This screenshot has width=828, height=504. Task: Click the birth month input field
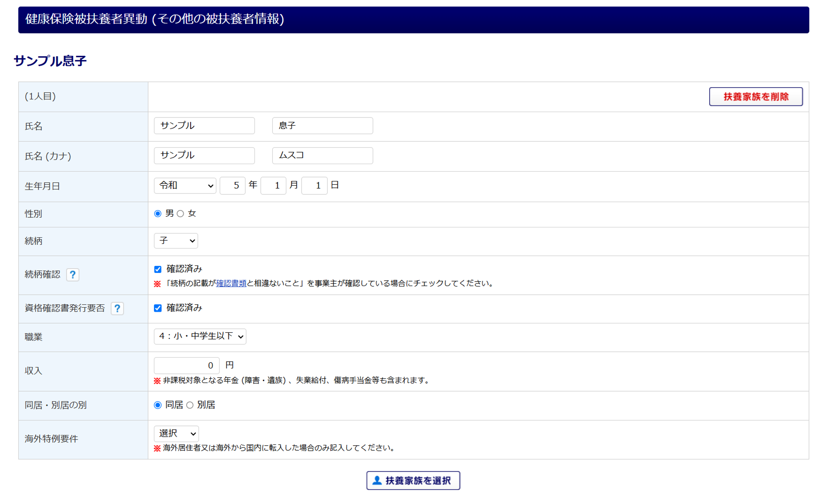click(x=274, y=186)
